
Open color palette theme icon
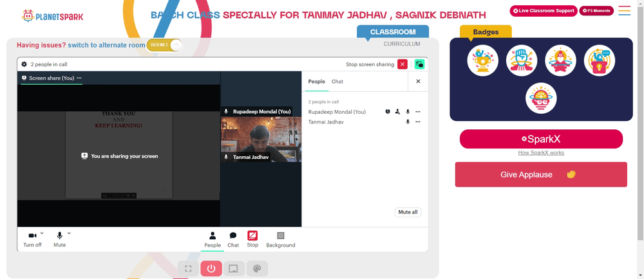tap(257, 269)
